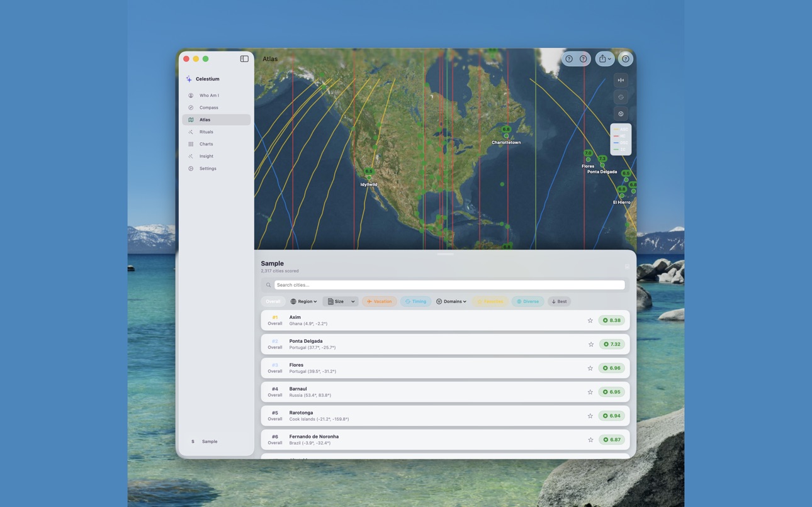Click the Celestium app logo
The image size is (812, 507).
pos(189,79)
